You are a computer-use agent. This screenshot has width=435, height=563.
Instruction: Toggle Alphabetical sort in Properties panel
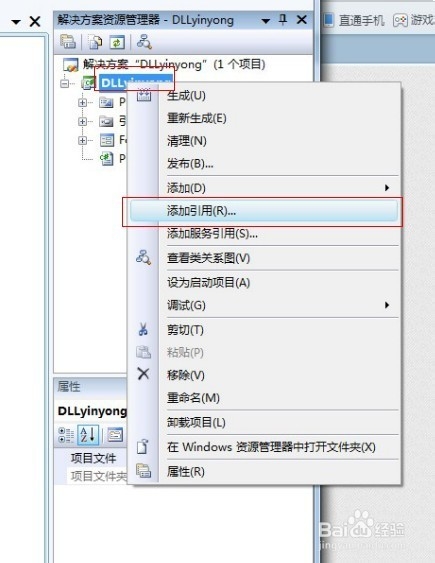click(88, 435)
